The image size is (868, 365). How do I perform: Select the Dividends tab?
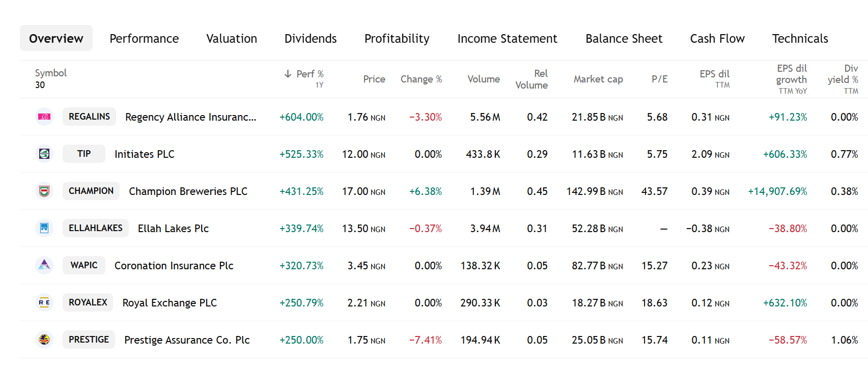[x=311, y=39]
